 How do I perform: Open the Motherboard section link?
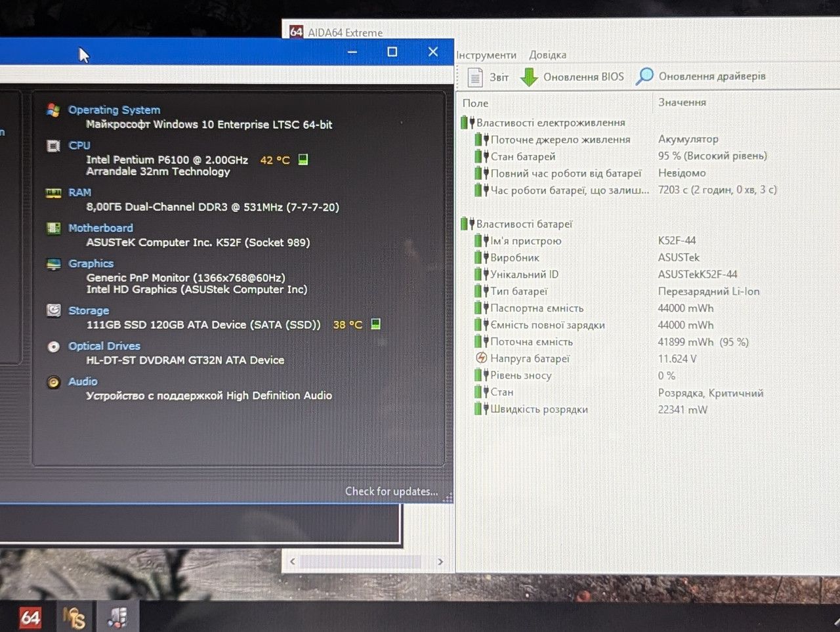click(100, 228)
